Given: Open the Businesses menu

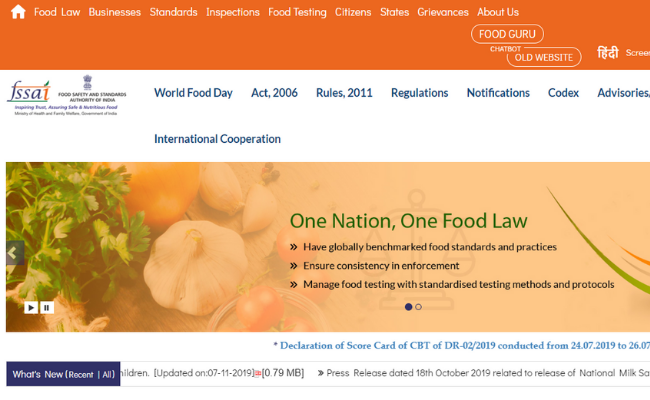Looking at the screenshot, I should pos(114,12).
